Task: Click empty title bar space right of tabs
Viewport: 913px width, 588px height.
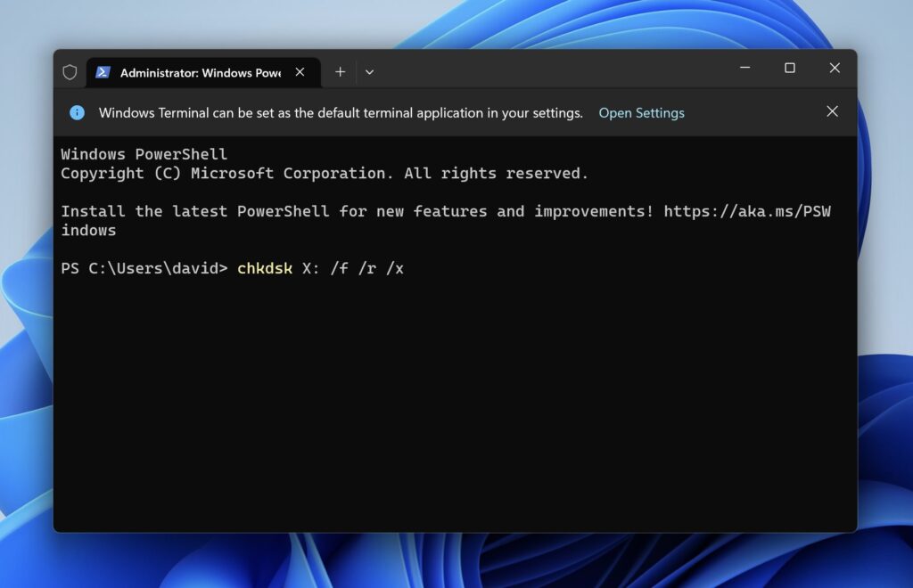Action: tap(553, 69)
